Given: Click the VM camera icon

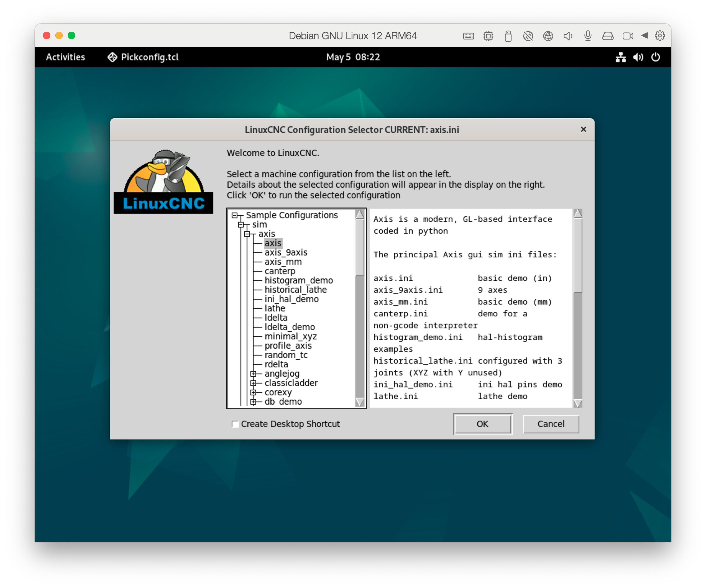Looking at the screenshot, I should pyautogui.click(x=628, y=36).
